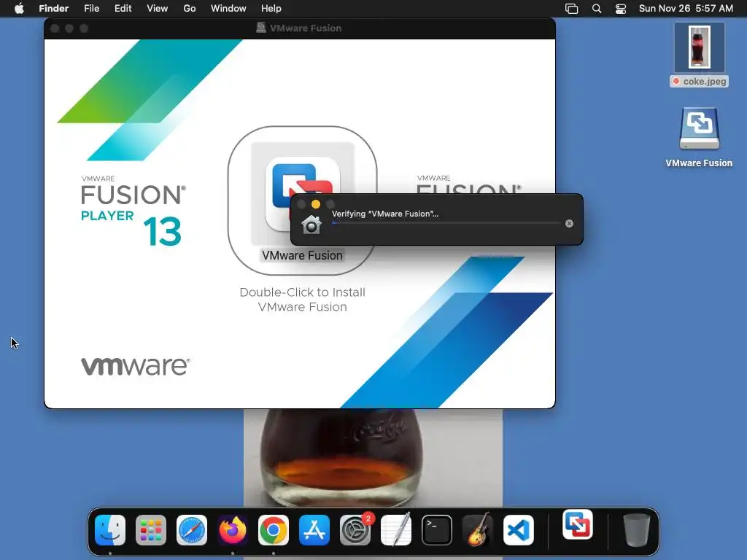Open the View menu

pos(158,8)
